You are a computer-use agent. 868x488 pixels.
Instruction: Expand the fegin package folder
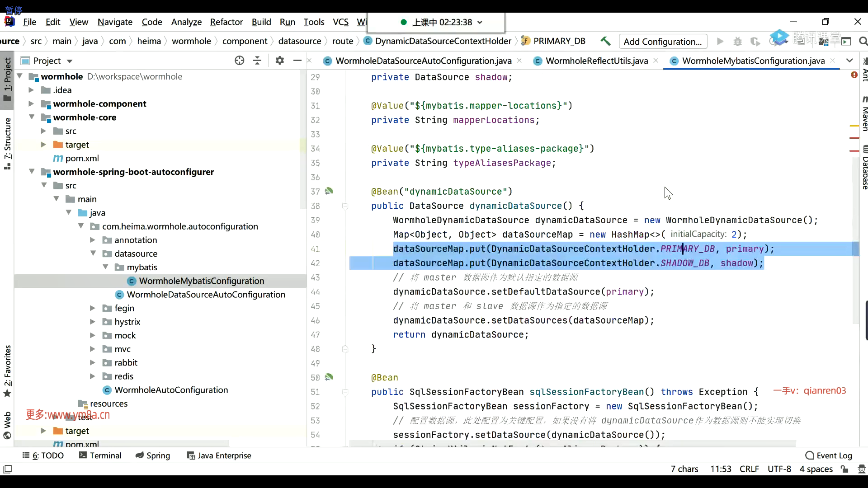tap(93, 308)
